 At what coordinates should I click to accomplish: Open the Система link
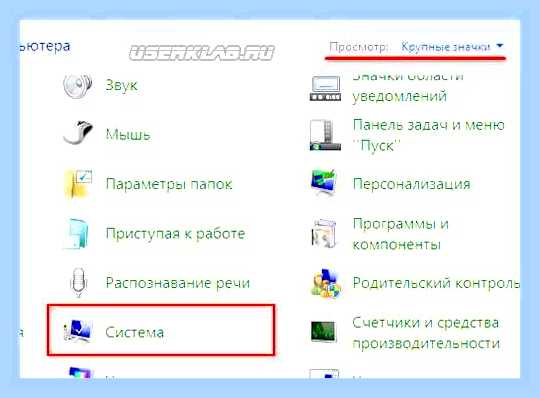click(134, 332)
